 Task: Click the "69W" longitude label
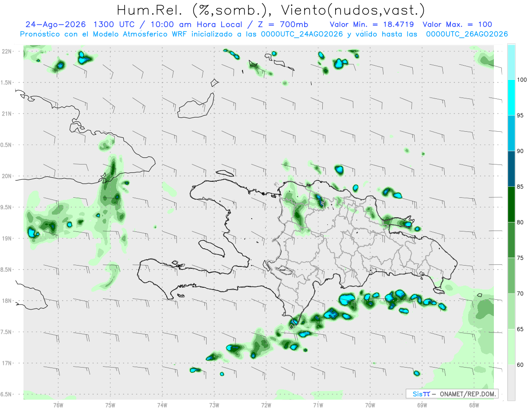[422, 405]
